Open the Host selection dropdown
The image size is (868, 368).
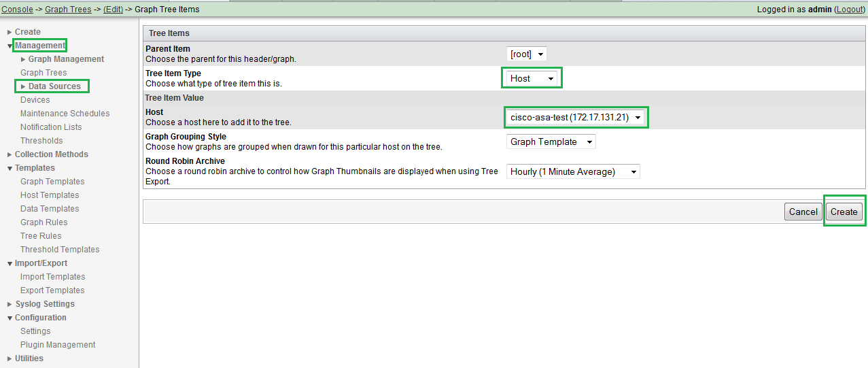tap(576, 117)
